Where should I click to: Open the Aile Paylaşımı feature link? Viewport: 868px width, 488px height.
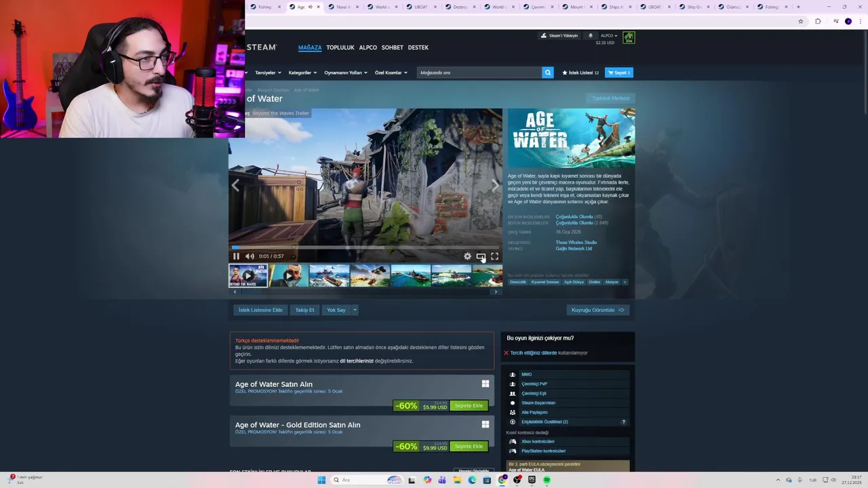(534, 412)
